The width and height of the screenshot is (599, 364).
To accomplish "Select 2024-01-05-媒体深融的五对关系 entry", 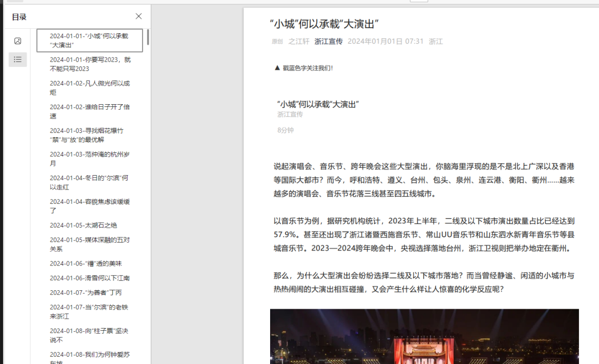I will tap(90, 244).
